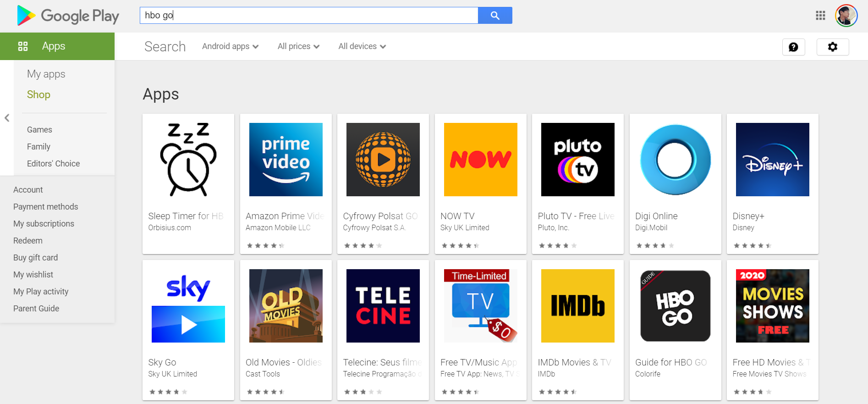Click the NOW TV app title
Viewport: 868px width, 404px height.
point(457,216)
